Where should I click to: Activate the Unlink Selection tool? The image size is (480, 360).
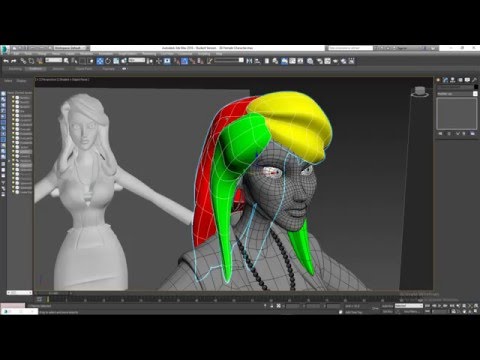tap(31, 61)
